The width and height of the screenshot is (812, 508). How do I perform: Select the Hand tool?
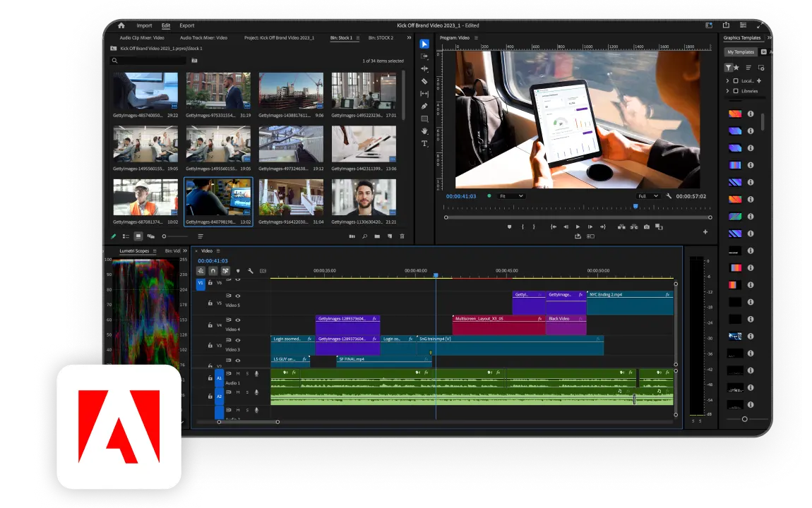424,131
